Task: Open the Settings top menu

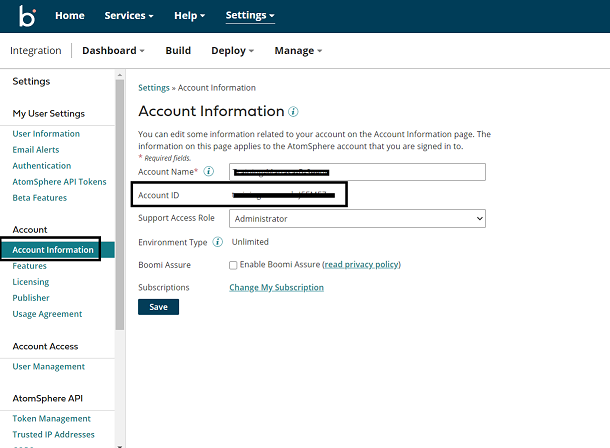Action: (x=250, y=16)
